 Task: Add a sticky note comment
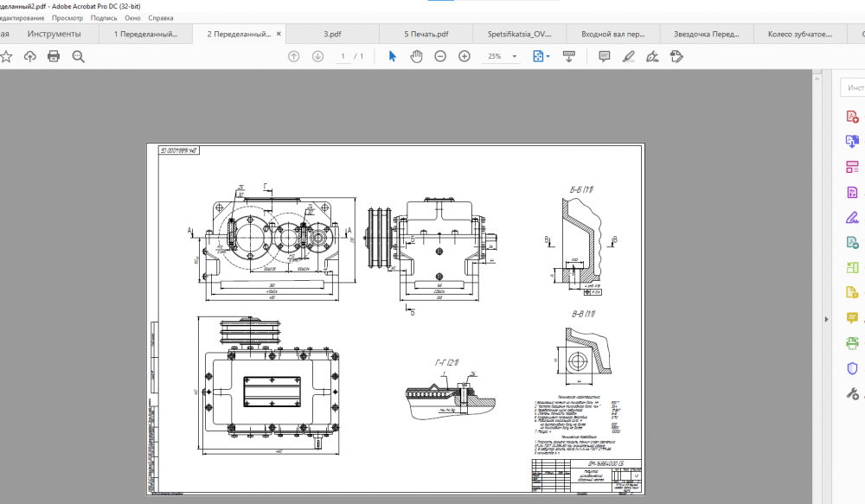click(605, 56)
